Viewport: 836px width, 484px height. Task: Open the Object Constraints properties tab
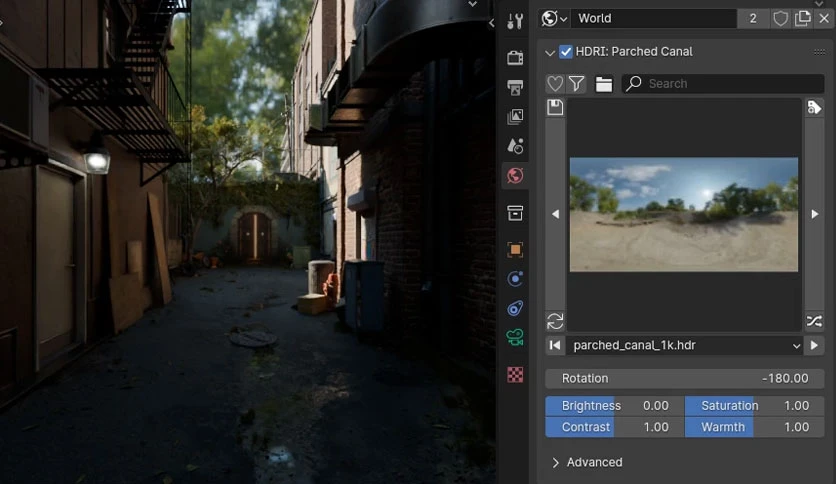[x=515, y=308]
